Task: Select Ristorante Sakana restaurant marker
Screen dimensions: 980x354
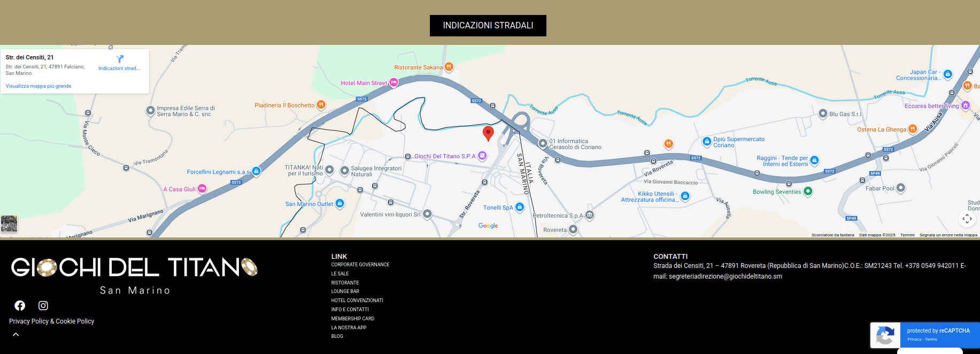Action: point(449,67)
